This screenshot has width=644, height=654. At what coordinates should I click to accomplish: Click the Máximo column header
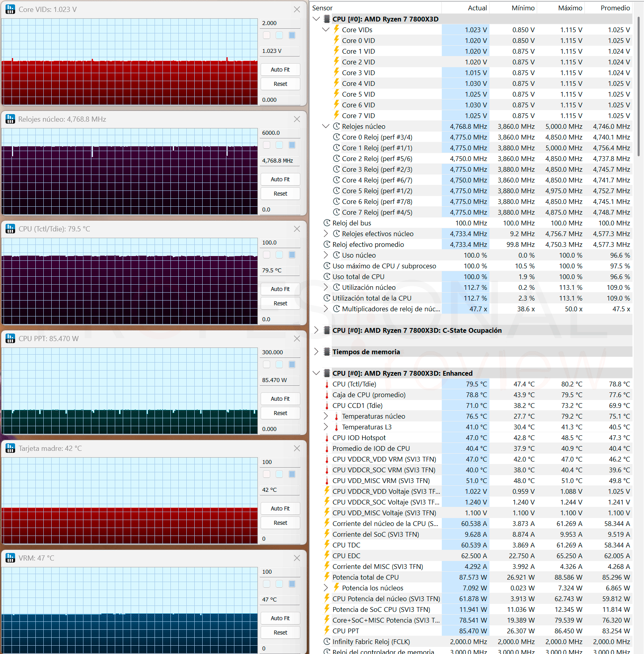pos(561,8)
